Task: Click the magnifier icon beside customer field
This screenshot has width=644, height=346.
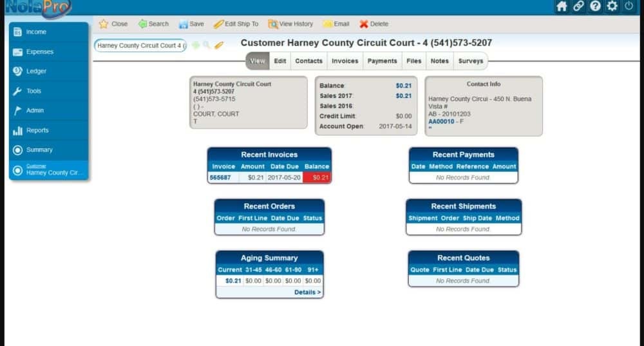Action: tap(207, 45)
